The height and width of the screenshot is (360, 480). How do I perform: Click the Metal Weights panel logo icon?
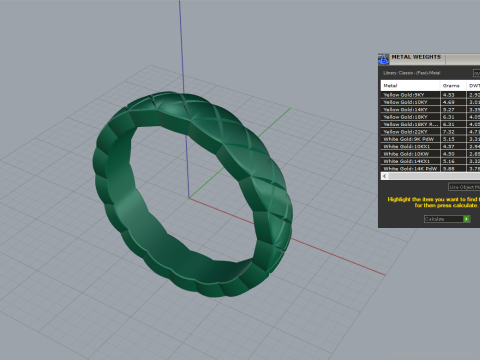coord(383,59)
